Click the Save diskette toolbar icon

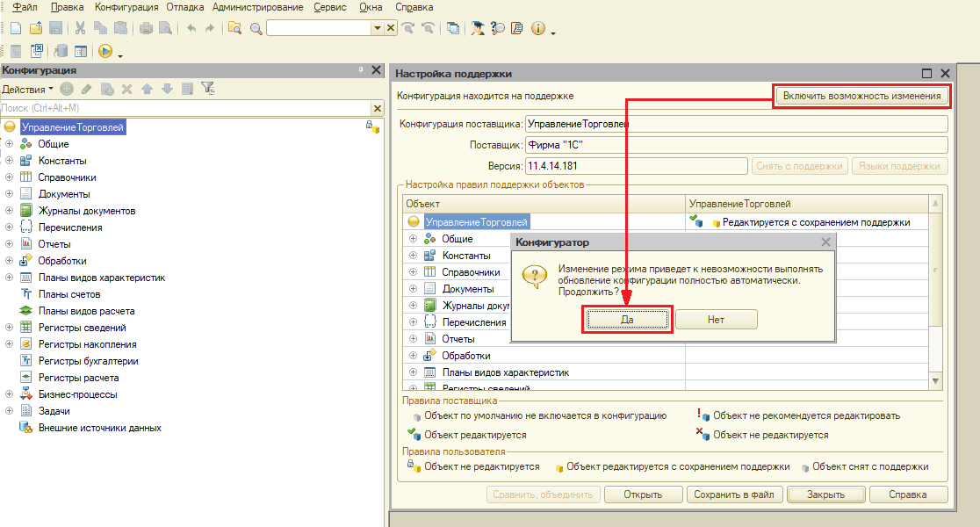55,28
